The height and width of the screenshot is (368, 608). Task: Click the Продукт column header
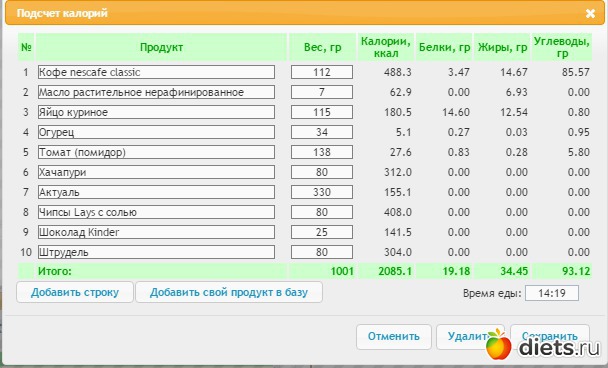point(161,47)
